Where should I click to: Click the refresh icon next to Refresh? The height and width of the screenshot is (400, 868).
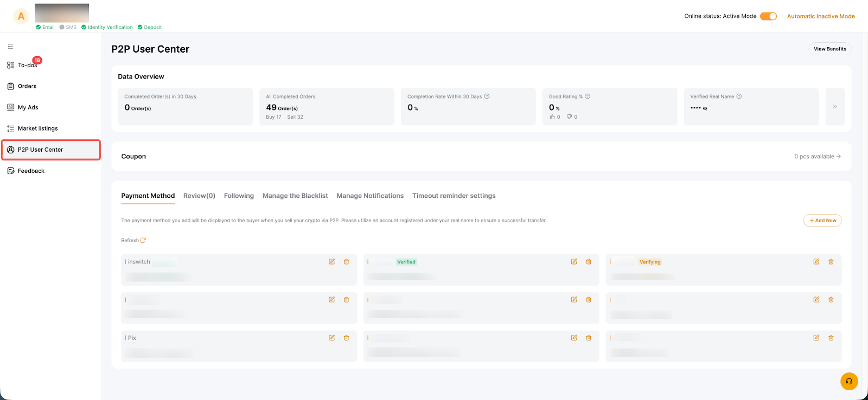click(x=143, y=240)
